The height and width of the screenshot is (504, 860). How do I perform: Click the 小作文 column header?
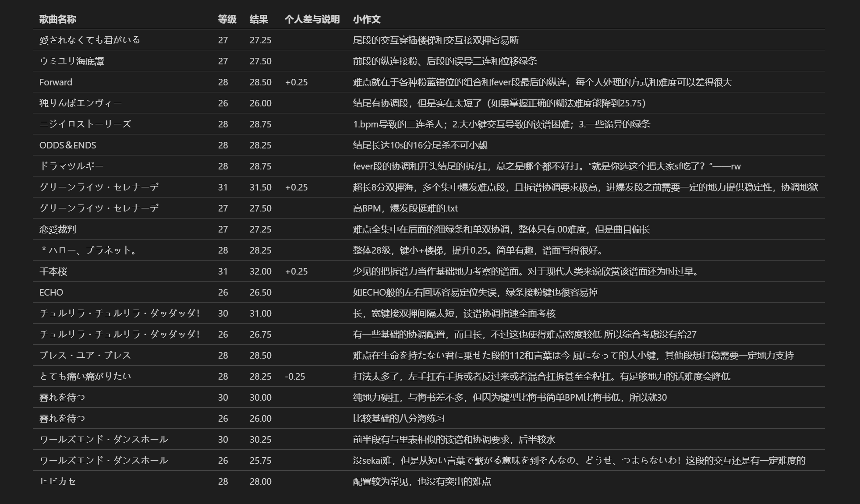[x=367, y=19]
